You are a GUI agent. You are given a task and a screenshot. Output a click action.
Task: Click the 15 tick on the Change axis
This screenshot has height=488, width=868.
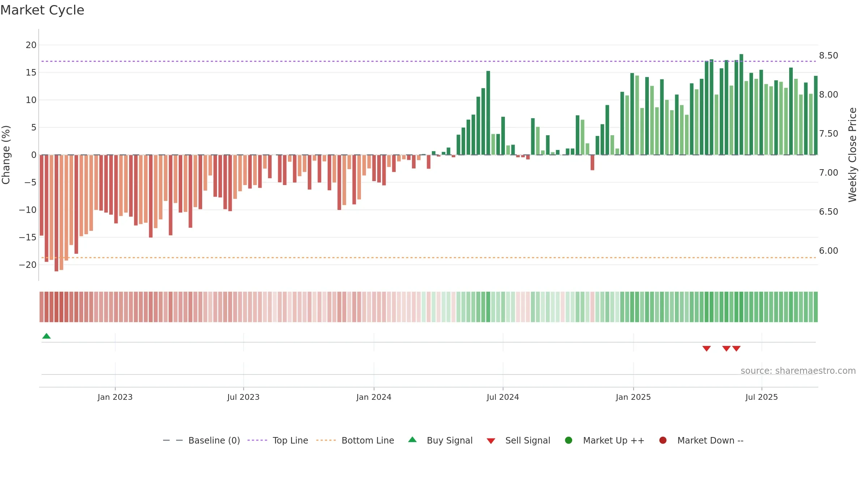31,73
